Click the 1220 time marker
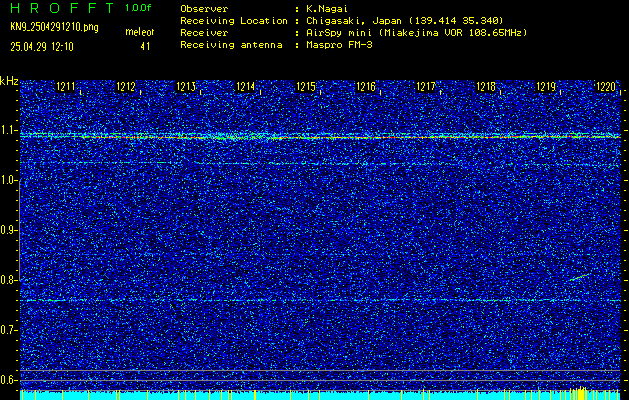 pos(606,86)
